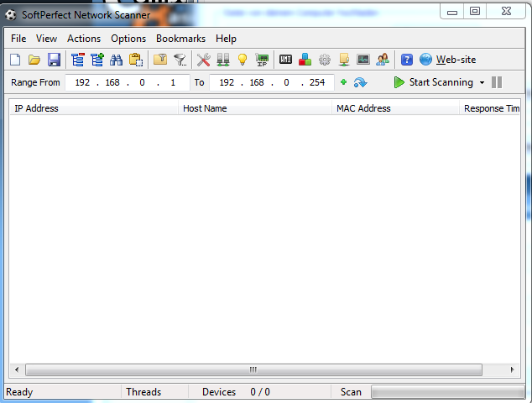532x403 pixels.
Task: Add range with the green plus icon
Action: (x=343, y=82)
